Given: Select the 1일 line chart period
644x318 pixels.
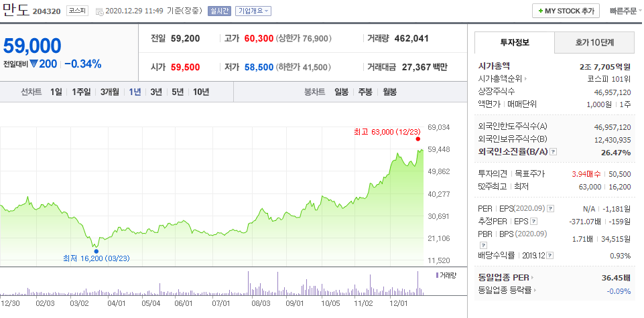Looking at the screenshot, I should (x=56, y=92).
